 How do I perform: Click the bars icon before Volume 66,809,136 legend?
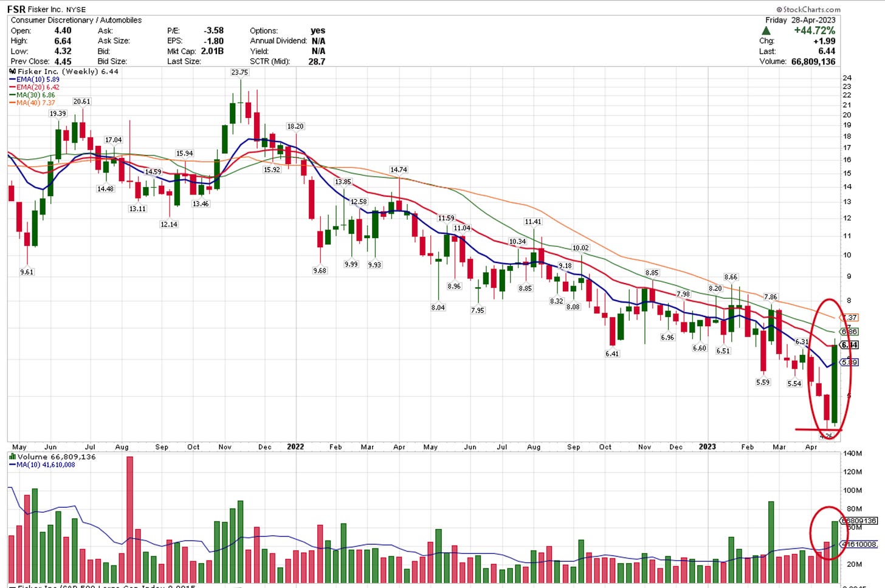pyautogui.click(x=13, y=456)
